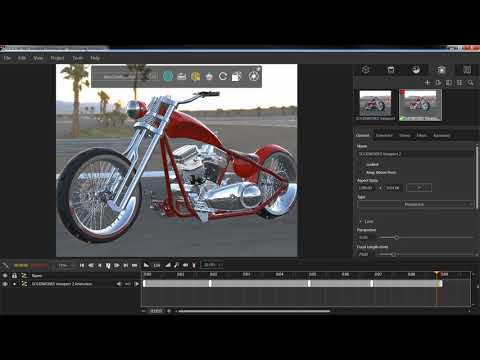The width and height of the screenshot is (480, 360).
Task: Click the wand icon at timeline left
Action: 6,265
